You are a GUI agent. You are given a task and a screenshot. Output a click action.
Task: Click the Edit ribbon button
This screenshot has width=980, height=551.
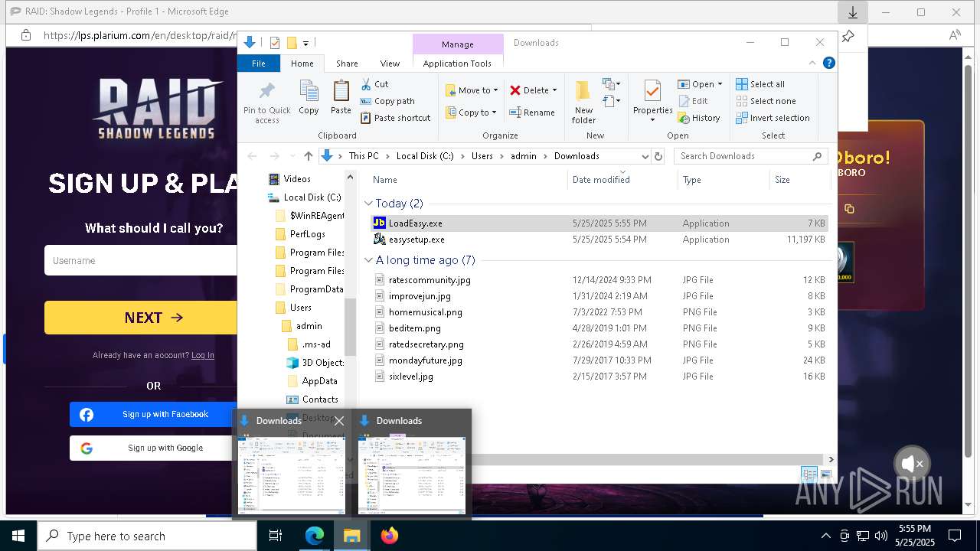(693, 101)
